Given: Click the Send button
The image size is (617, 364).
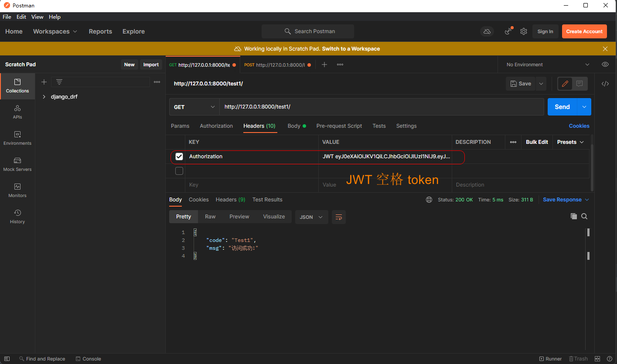Looking at the screenshot, I should pyautogui.click(x=562, y=107).
